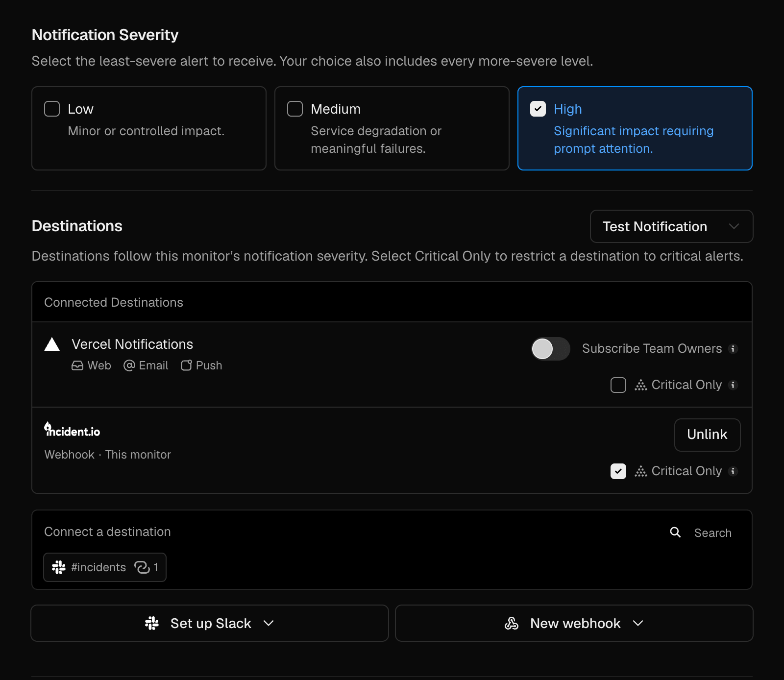
Task: Click the Push notification icon
Action: coord(186,365)
